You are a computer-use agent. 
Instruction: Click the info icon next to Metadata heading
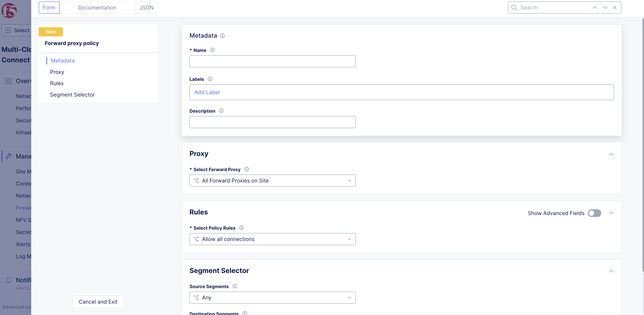[222, 36]
